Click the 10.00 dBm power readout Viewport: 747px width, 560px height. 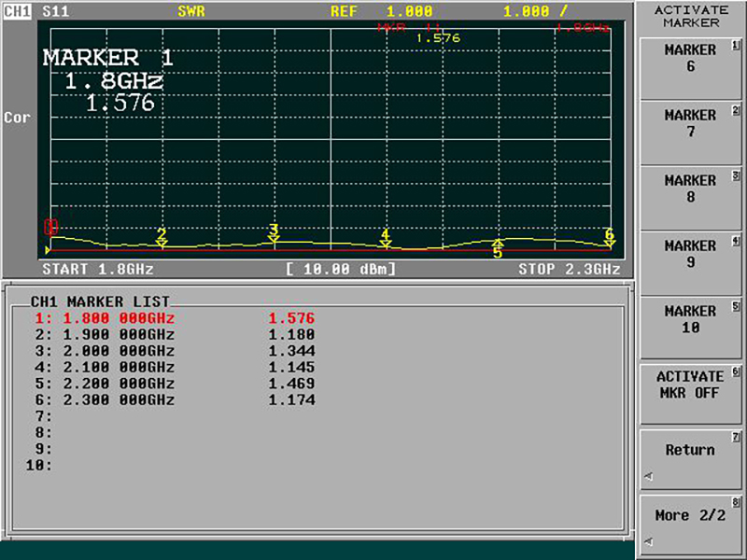pyautogui.click(x=341, y=269)
